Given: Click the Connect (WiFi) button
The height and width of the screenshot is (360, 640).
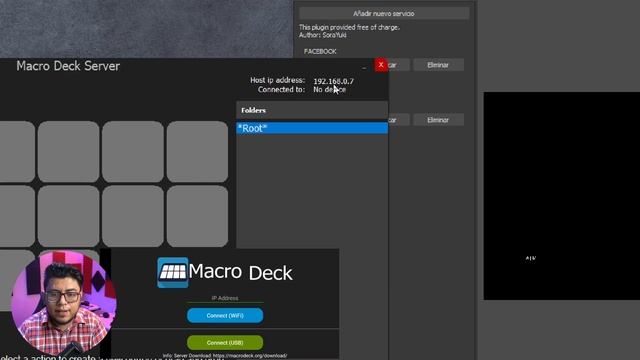Looking at the screenshot, I should pos(225,316).
